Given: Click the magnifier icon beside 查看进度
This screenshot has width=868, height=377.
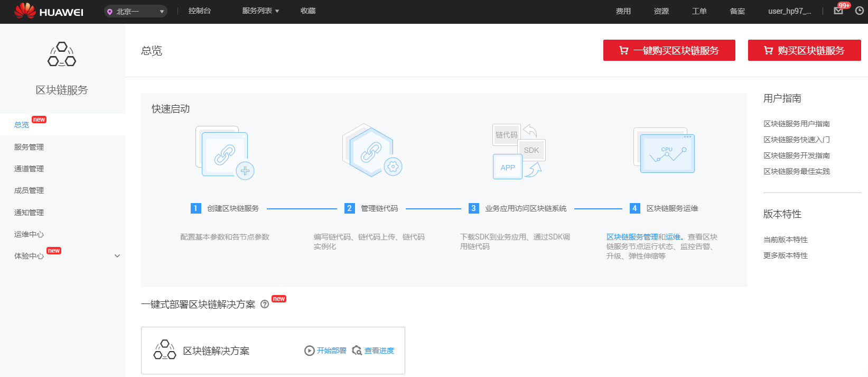Looking at the screenshot, I should click(x=357, y=351).
